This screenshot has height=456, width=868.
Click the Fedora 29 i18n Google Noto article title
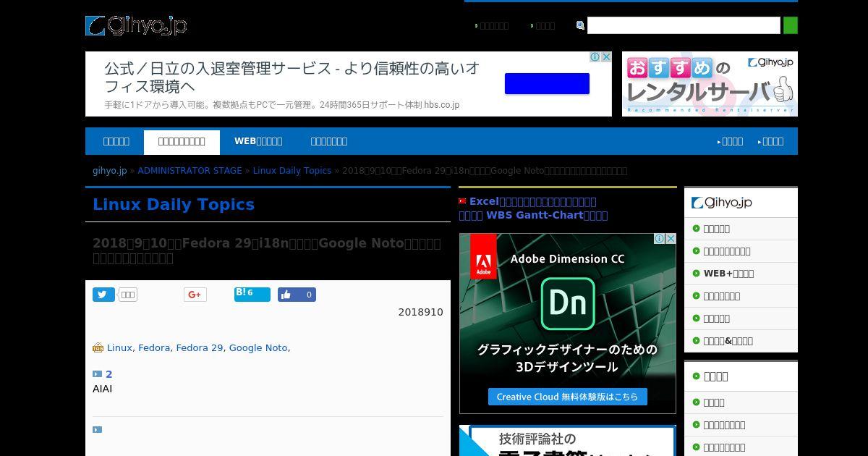coord(266,250)
